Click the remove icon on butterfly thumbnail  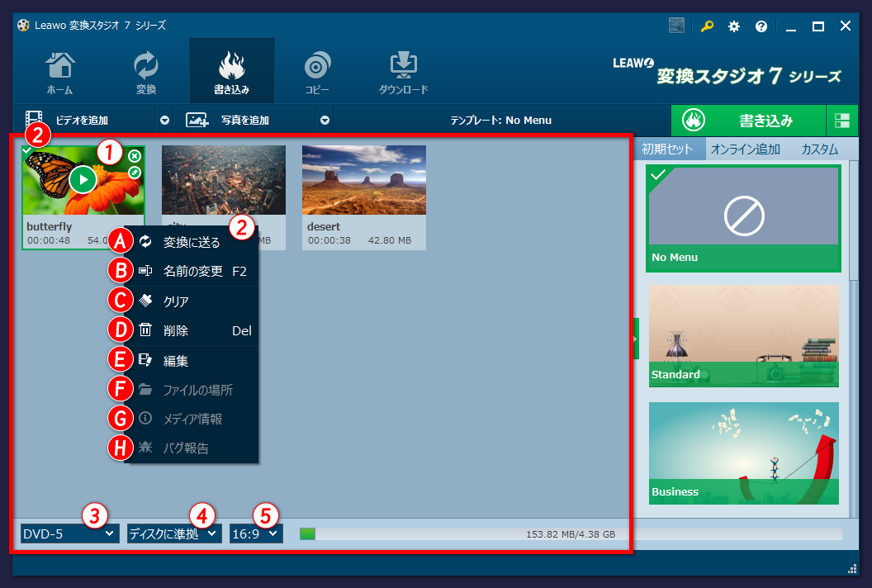pos(135,156)
